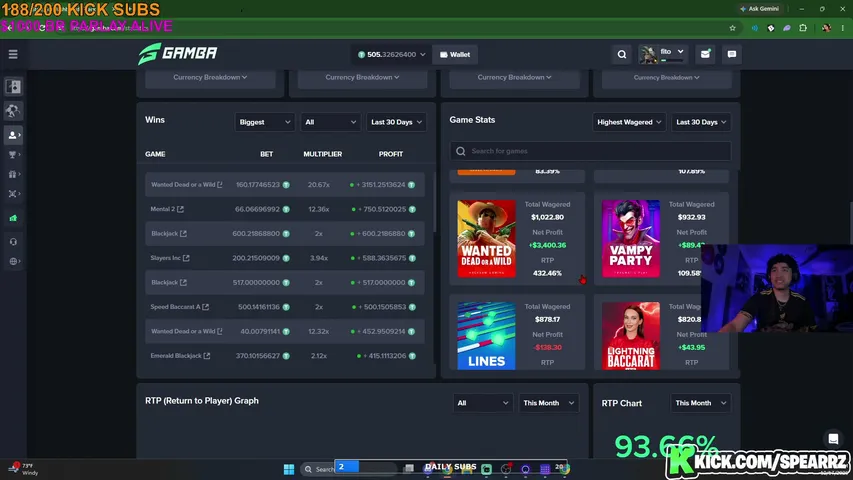Click the browser bookmark star icon
The width and height of the screenshot is (853, 480).
pos(732,28)
